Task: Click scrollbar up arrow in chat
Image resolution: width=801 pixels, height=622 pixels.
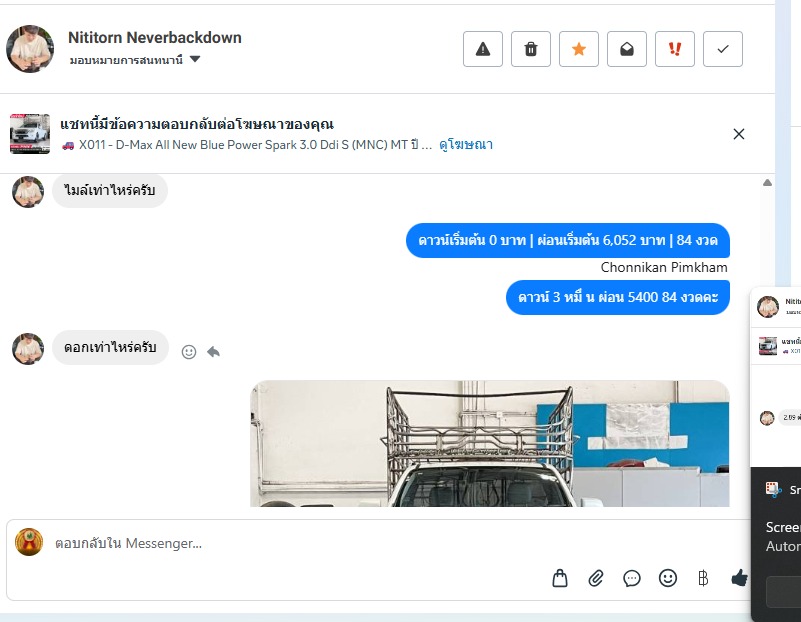Action: 767,183
